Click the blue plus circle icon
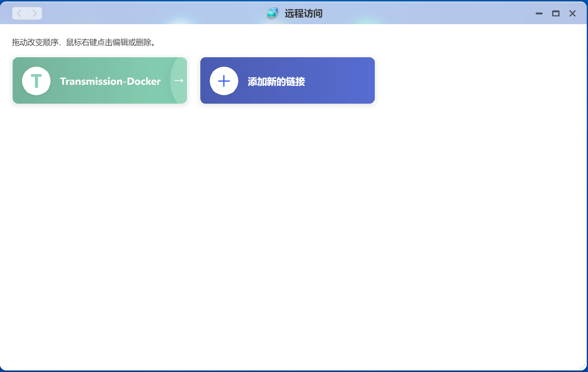Image resolution: width=588 pixels, height=372 pixels. 224,81
